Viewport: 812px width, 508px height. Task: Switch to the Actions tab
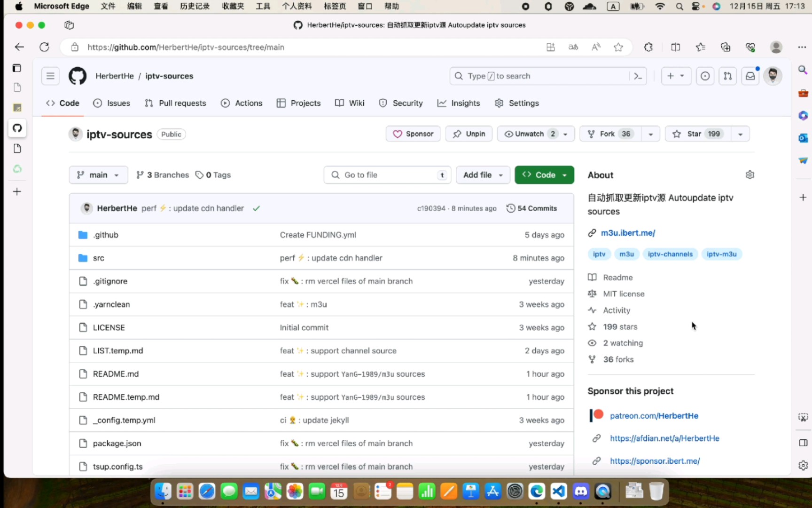coord(242,103)
